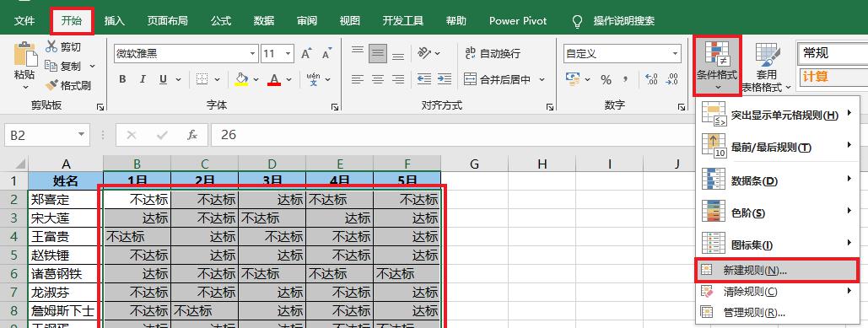Select the 常规 cell style
Screen dimensions: 868x328
click(x=833, y=53)
